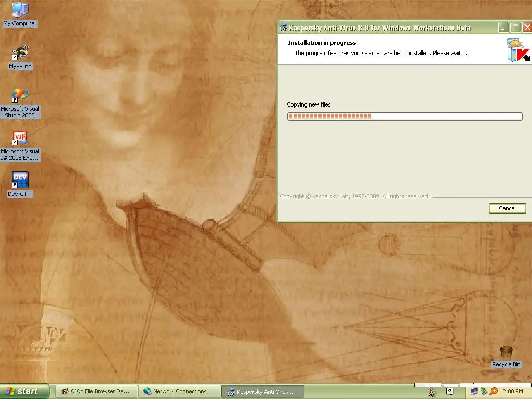Click the Copying new files progress bar
Image resolution: width=532 pixels, height=399 pixels.
tap(405, 116)
